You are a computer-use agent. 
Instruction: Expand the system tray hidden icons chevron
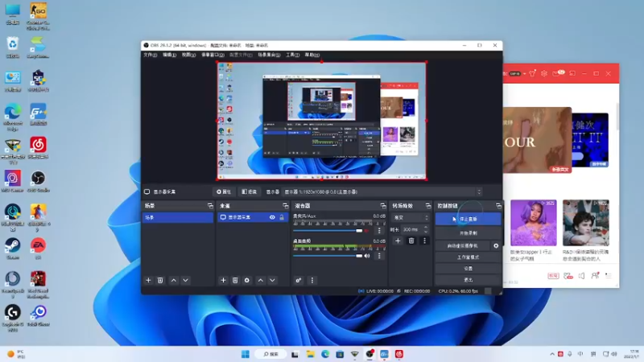pyautogui.click(x=551, y=354)
